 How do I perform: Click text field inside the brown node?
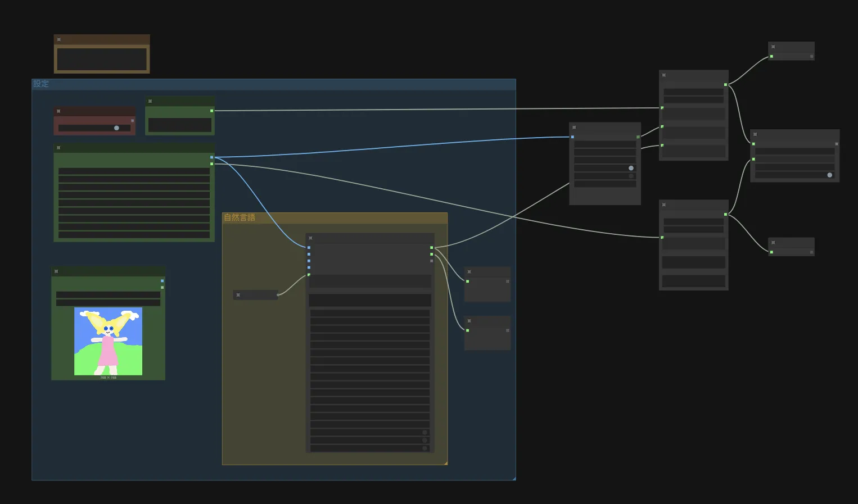(x=102, y=59)
